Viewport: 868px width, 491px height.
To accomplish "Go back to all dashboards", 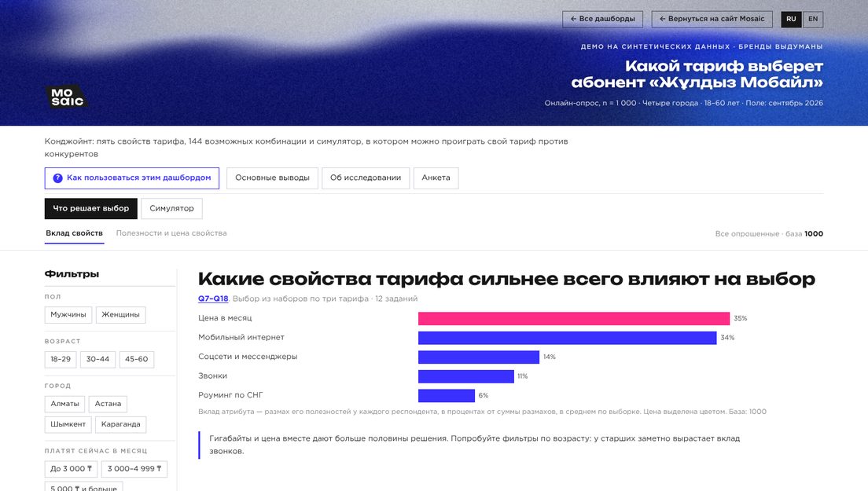I will pos(603,19).
